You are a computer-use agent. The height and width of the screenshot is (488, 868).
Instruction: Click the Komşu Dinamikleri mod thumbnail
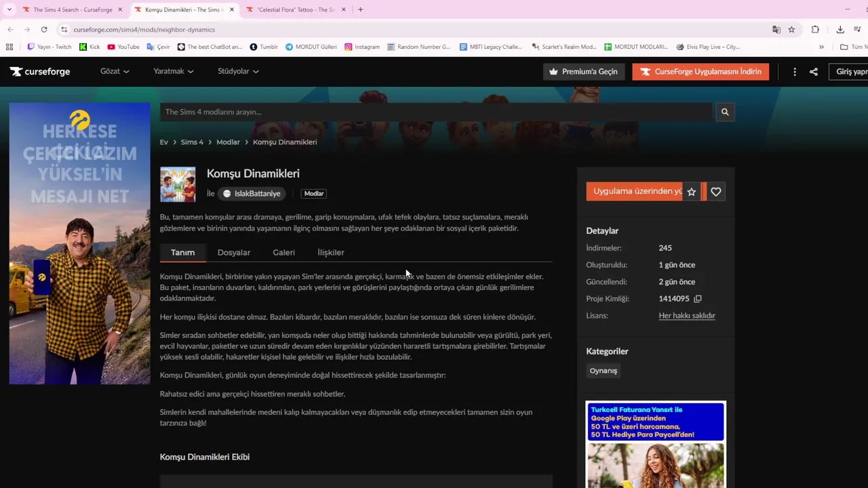pos(178,184)
